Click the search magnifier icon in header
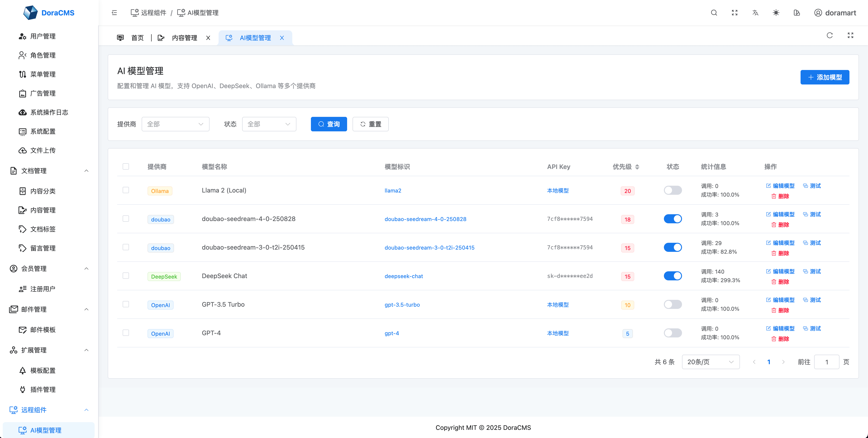The width and height of the screenshot is (868, 438). click(714, 13)
